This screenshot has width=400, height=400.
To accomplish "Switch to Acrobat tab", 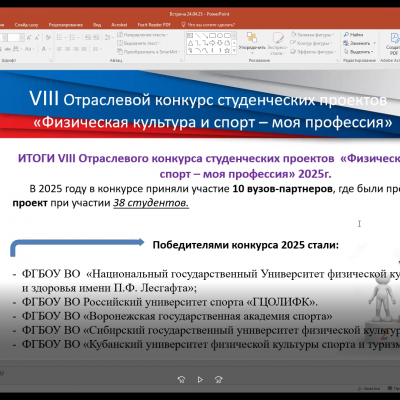I will tap(119, 25).
